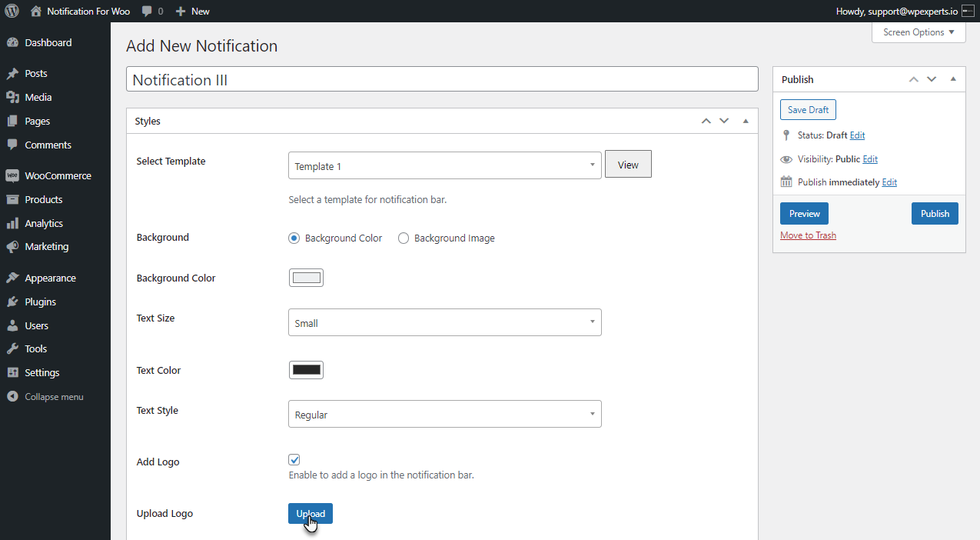Uncheck the Add Logo checkbox
Viewport: 980px width, 540px height.
pyautogui.click(x=294, y=460)
